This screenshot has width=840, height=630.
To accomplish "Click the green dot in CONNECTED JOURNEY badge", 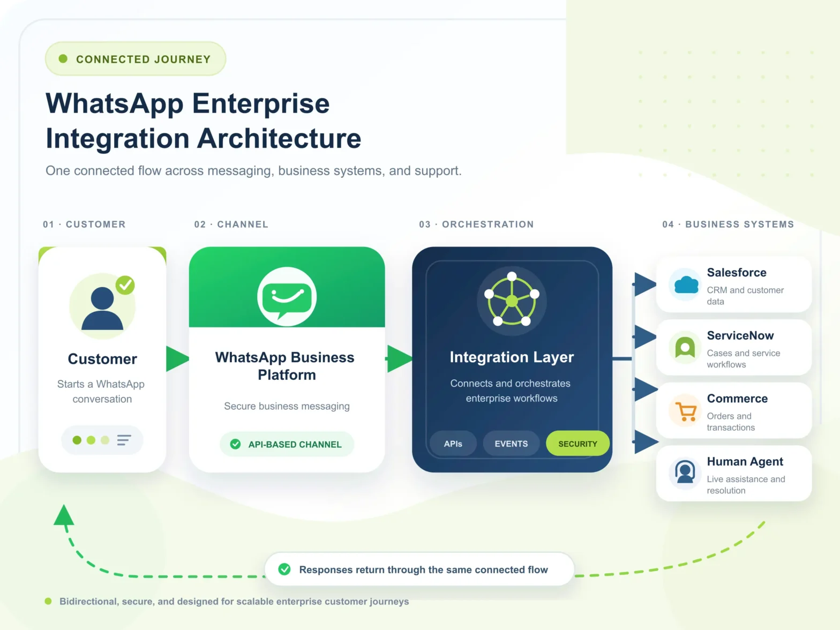I will pyautogui.click(x=63, y=59).
